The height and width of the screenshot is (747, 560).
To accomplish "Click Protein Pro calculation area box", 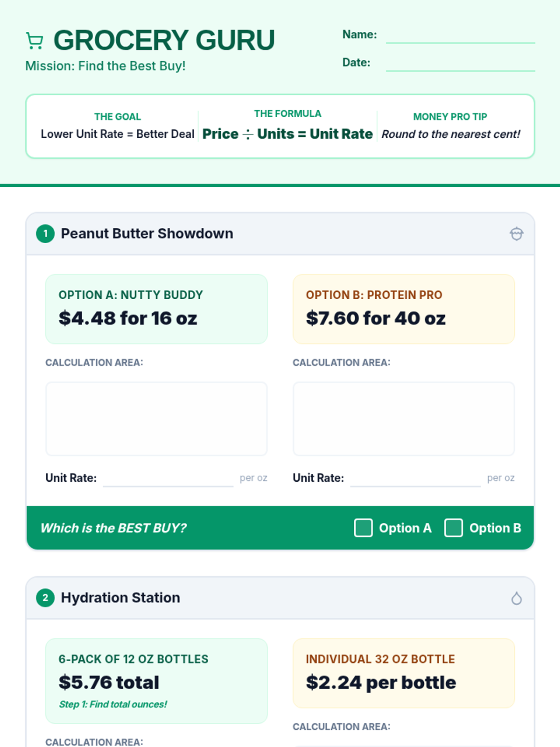I will point(404,419).
